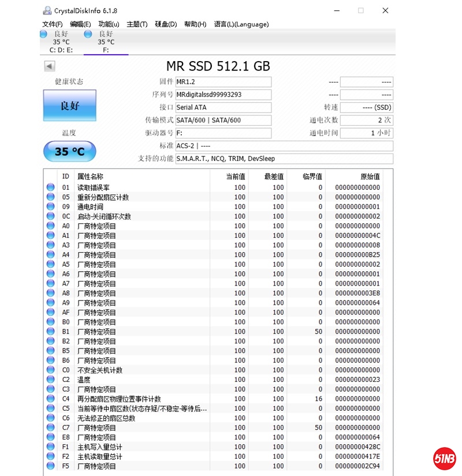Click the CrystalDiskInfo app icon in title bar
This screenshot has height=476, width=462.
47,10
